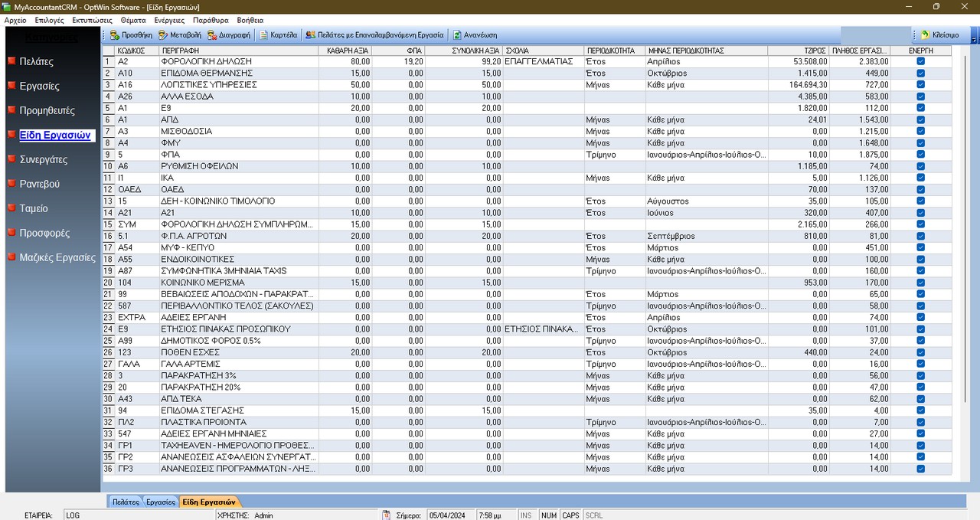The image size is (980, 520).
Task: Click the Προσθήκη (Add) toolbar icon
Action: (115, 35)
